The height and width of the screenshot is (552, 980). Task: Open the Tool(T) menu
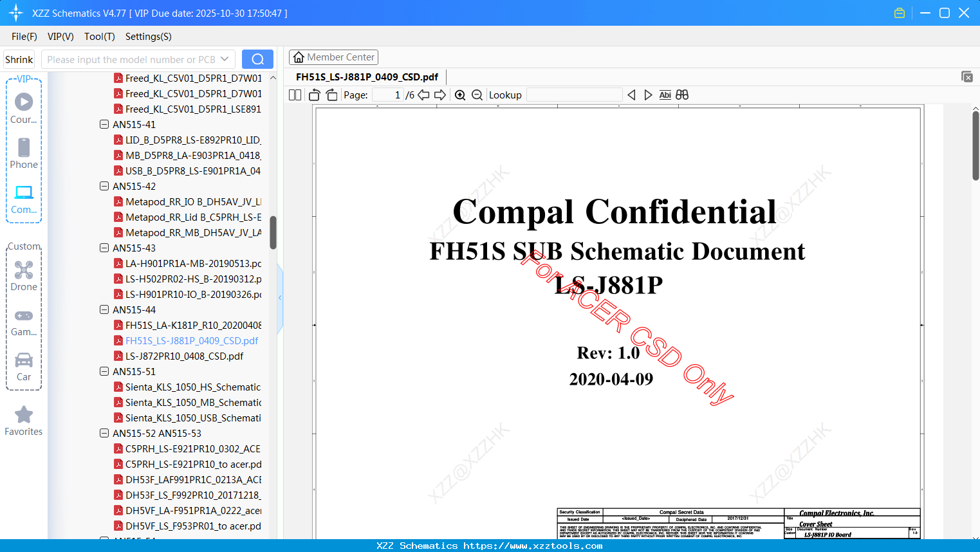[100, 37]
